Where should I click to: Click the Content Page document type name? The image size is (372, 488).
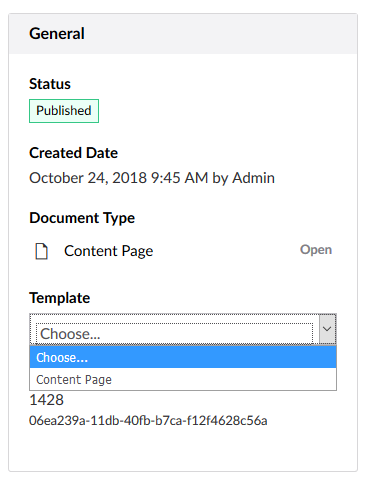109,251
